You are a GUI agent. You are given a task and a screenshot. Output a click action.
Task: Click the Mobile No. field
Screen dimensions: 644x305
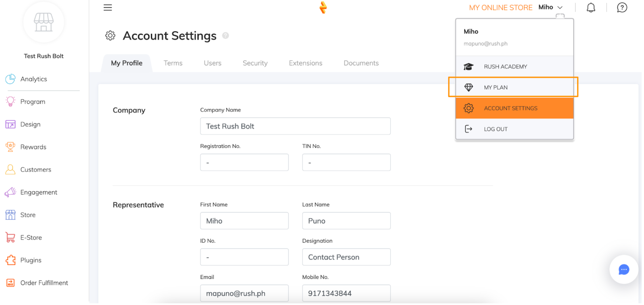(x=346, y=293)
